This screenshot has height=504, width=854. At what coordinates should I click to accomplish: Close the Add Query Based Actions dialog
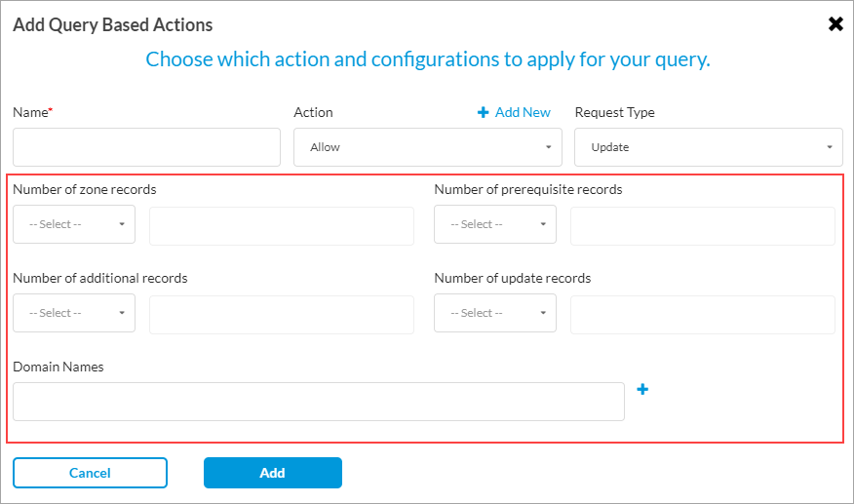pos(835,24)
